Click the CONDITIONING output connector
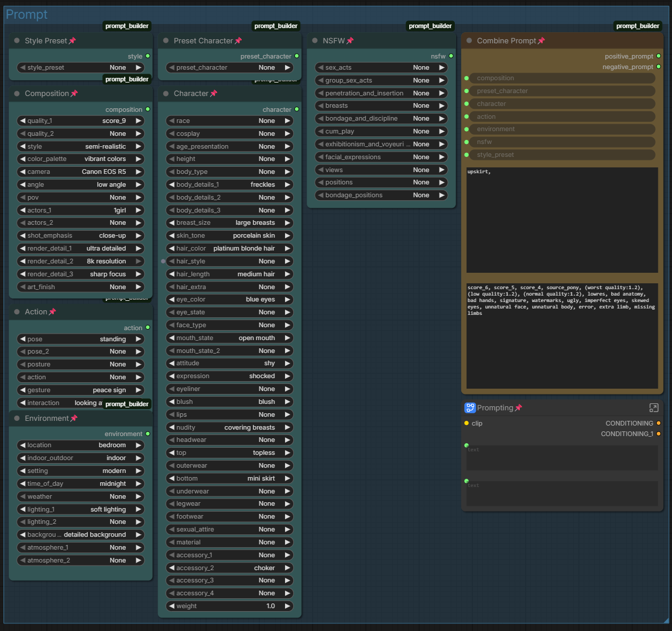Viewport: 672px width, 631px height. (x=659, y=424)
